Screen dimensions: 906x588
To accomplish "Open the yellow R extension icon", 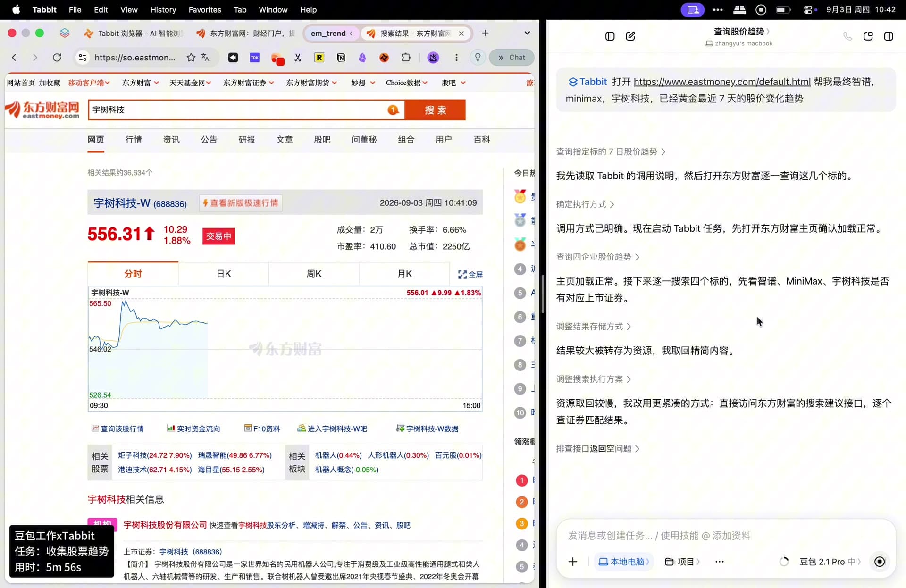I will coord(319,58).
